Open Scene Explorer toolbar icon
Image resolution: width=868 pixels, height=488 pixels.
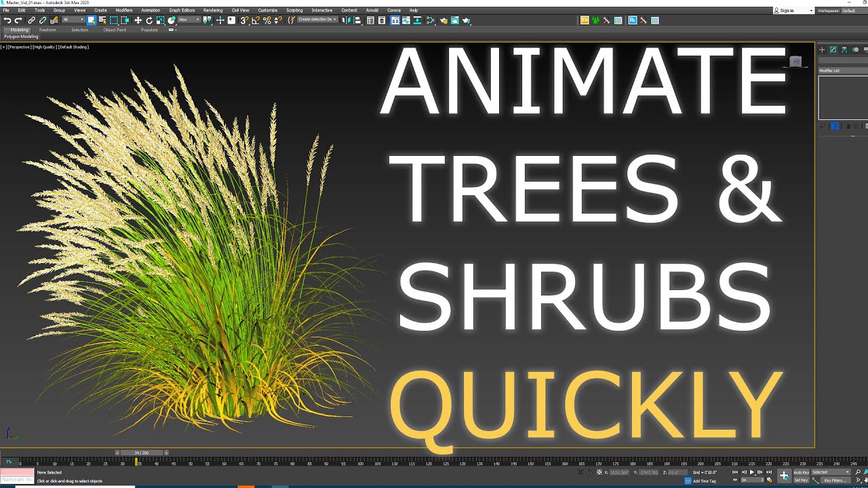pos(371,20)
